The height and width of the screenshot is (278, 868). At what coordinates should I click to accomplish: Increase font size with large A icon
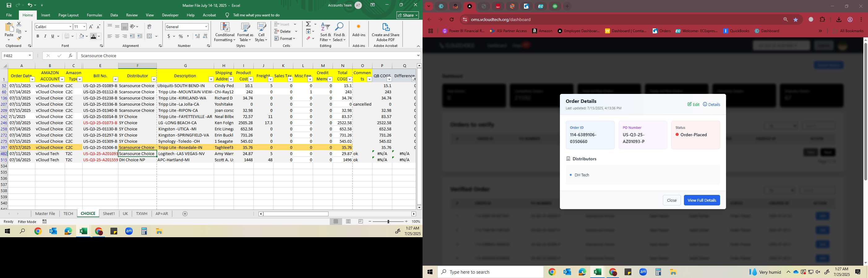(91, 27)
